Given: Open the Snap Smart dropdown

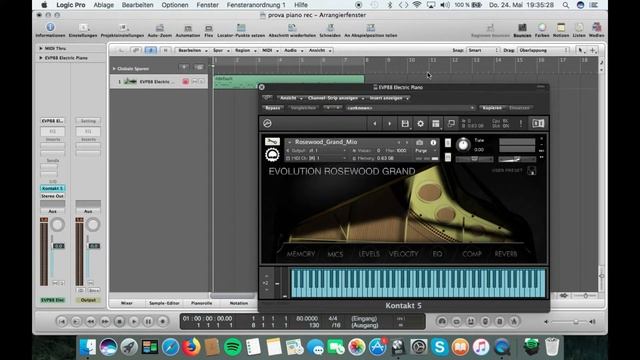Looking at the screenshot, I should (x=483, y=50).
